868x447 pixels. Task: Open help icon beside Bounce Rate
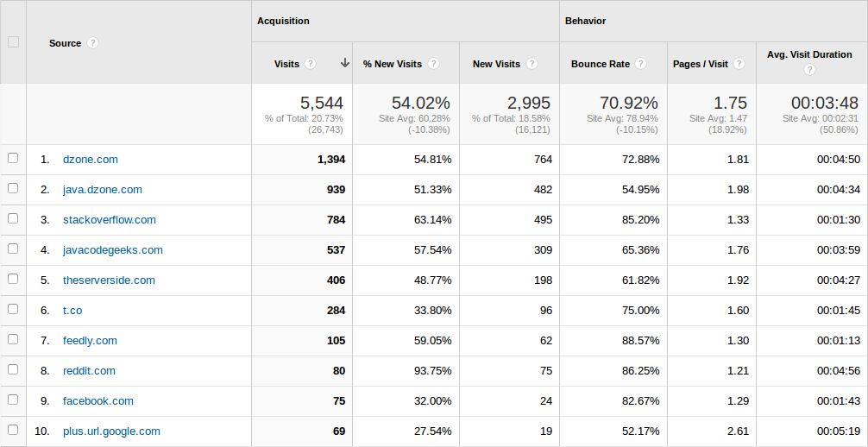point(640,64)
